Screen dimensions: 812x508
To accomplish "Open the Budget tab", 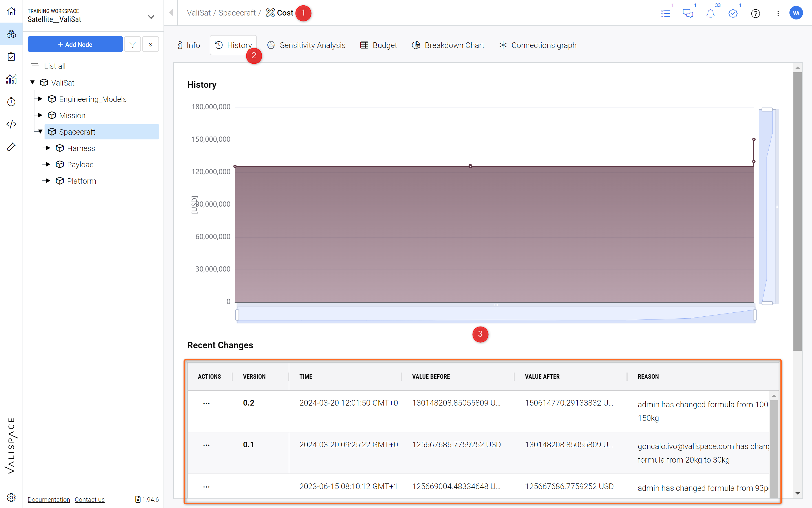I will (378, 45).
